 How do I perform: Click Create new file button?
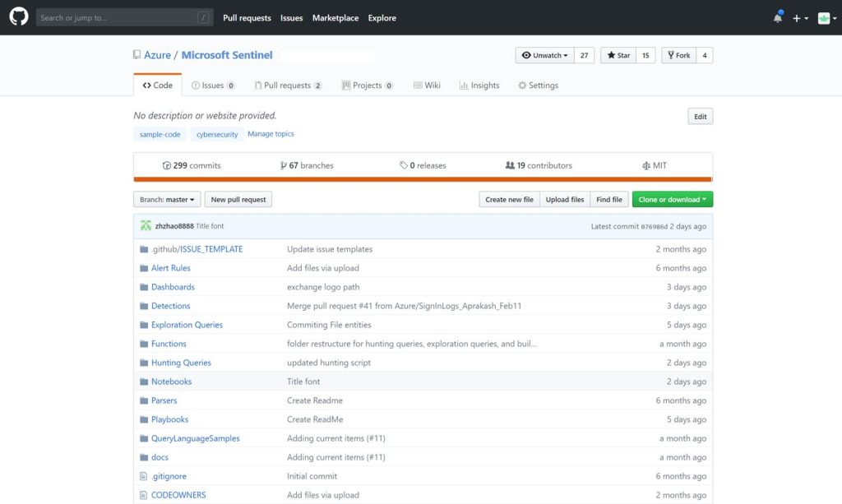tap(509, 199)
